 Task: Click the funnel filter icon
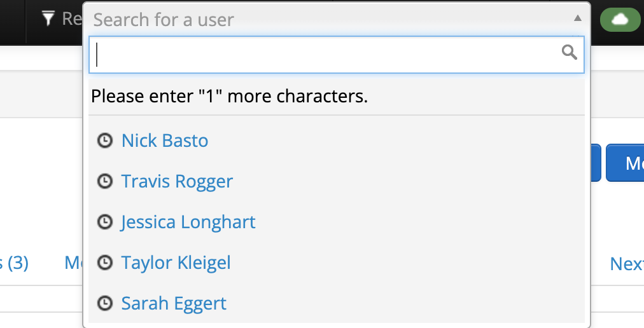(x=48, y=18)
